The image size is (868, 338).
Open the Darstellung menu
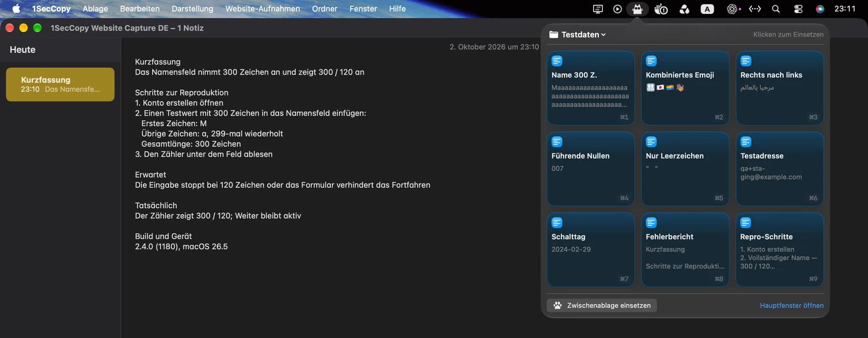(x=192, y=9)
